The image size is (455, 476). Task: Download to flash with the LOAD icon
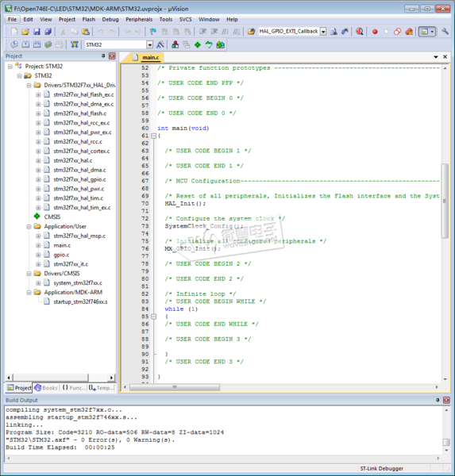75,45
